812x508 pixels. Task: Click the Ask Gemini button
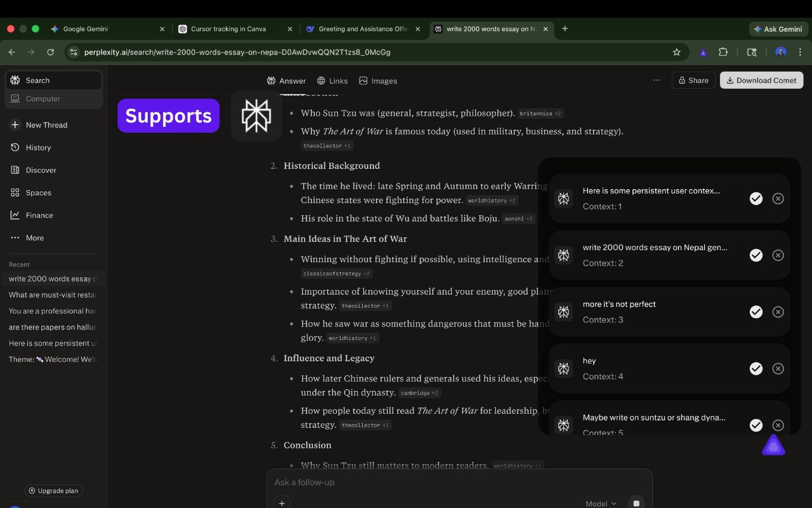(777, 29)
